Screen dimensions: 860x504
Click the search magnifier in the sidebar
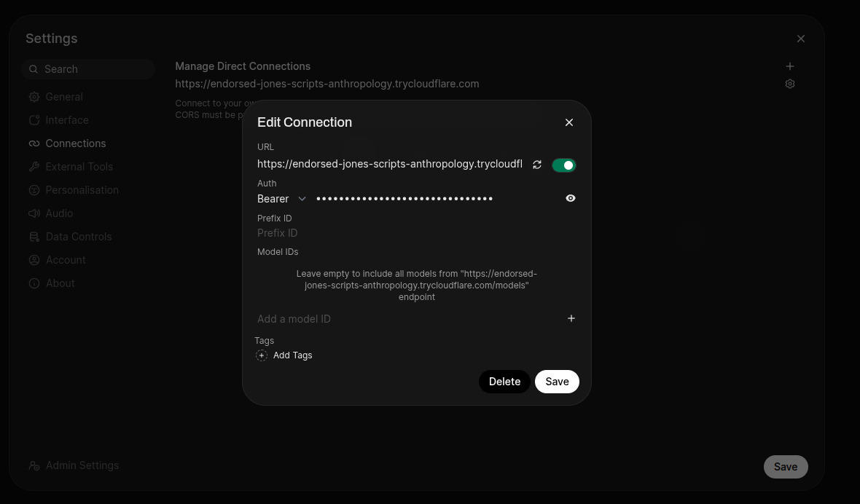[x=34, y=69]
